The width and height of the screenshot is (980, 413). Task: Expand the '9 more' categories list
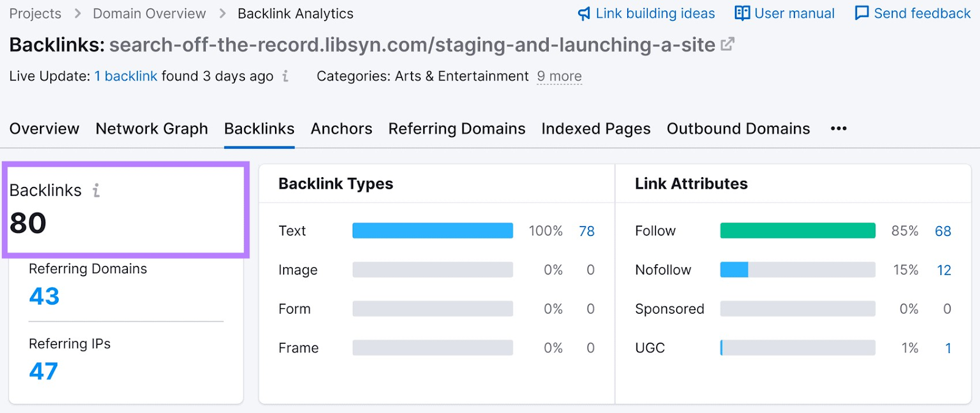pyautogui.click(x=559, y=77)
